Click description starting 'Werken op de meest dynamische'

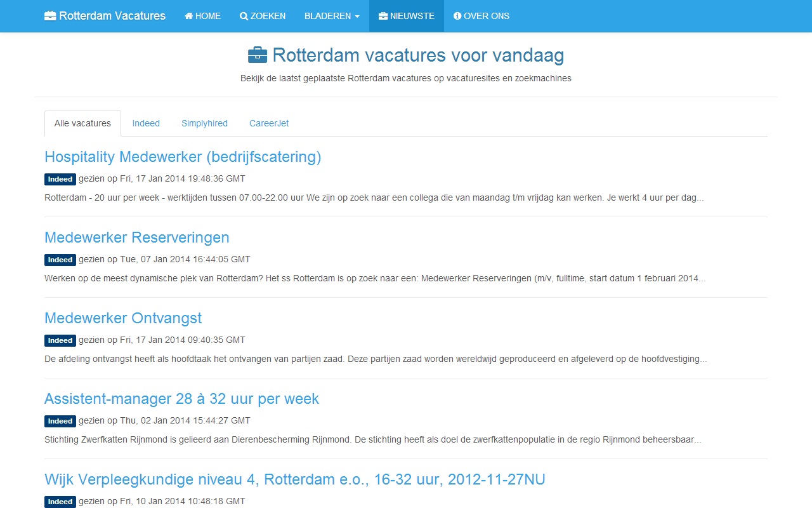coord(375,278)
